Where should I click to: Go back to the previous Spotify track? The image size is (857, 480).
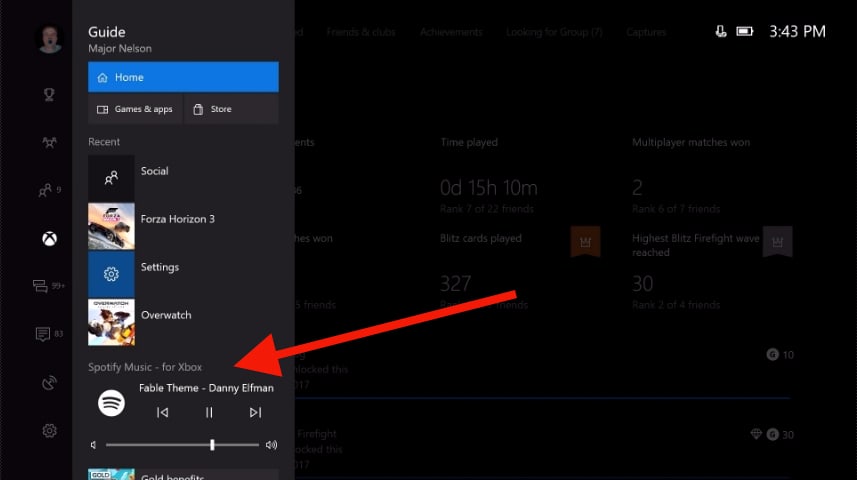coord(162,412)
